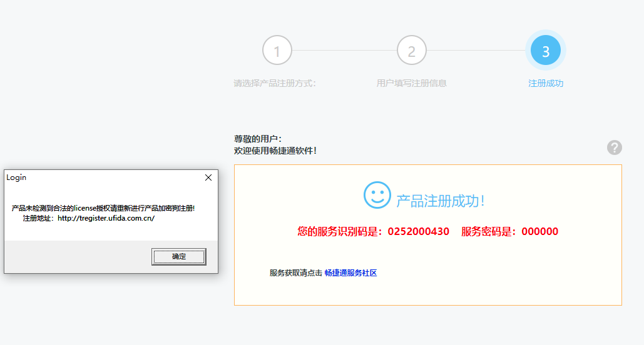Click the 注册成功 step label
Screen dimensions: 644x345
click(546, 83)
